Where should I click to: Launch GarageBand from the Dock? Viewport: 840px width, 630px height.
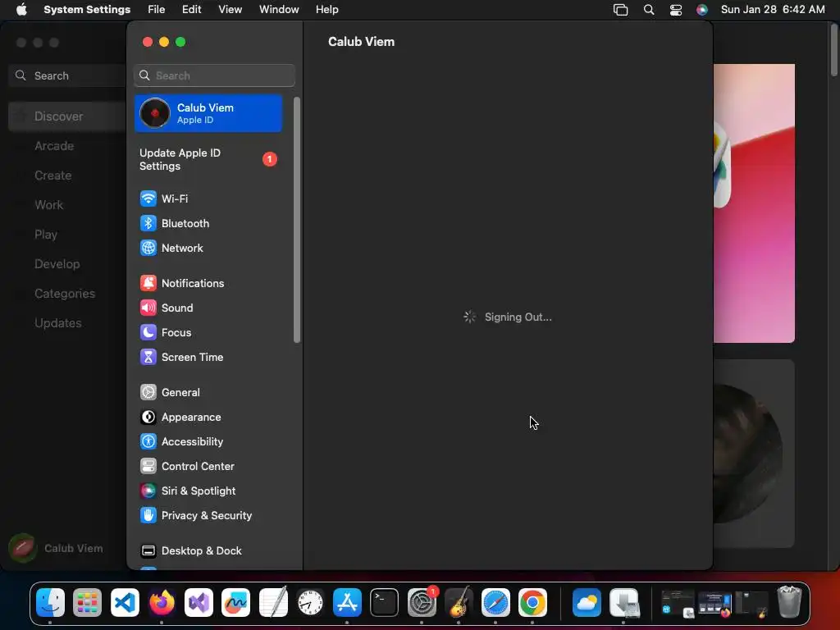(x=459, y=603)
